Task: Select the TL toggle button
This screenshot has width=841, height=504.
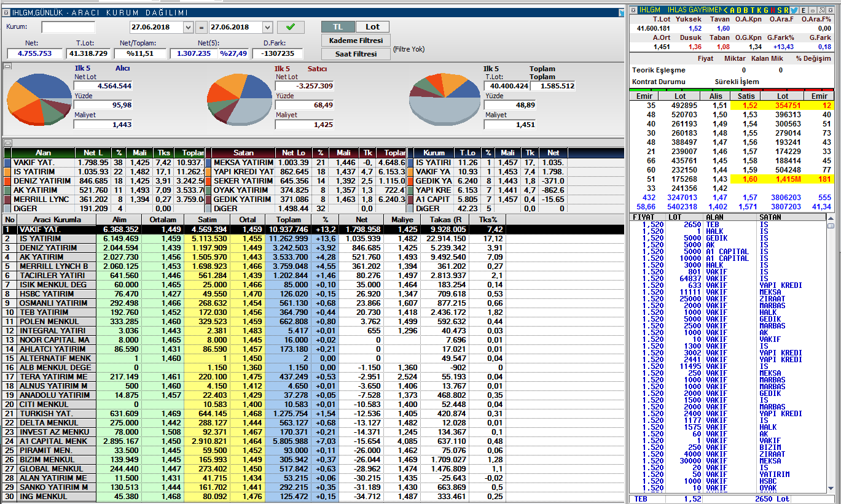Action: coord(338,27)
